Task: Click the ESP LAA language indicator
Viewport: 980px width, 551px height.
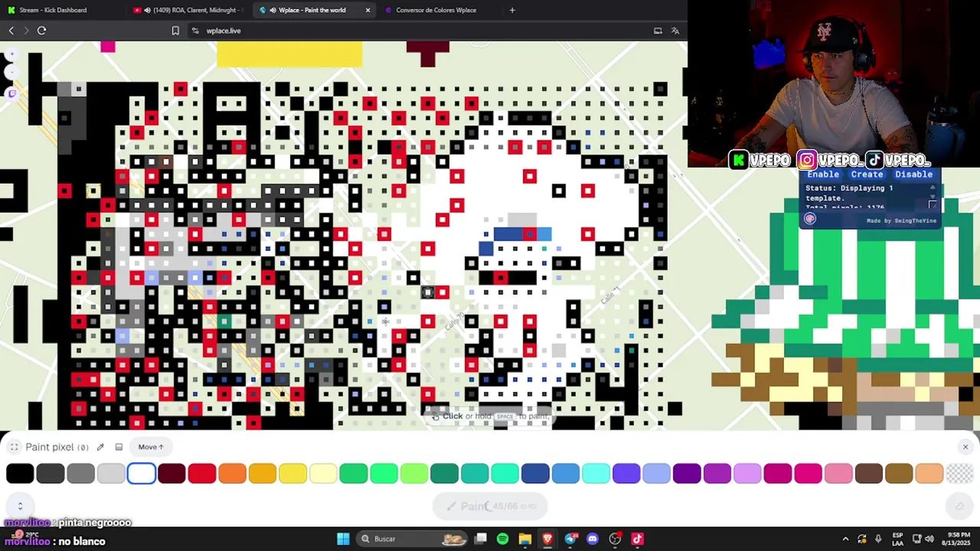Action: coord(898,539)
